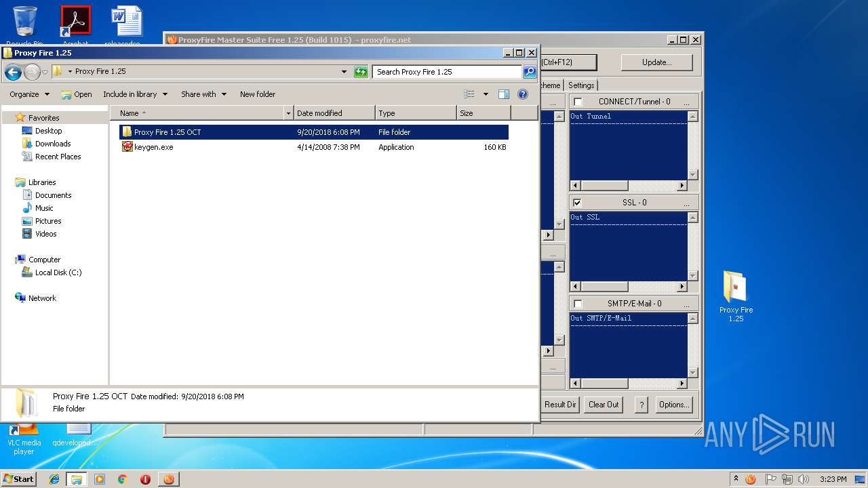Open Music library in navigation pane

click(x=44, y=208)
